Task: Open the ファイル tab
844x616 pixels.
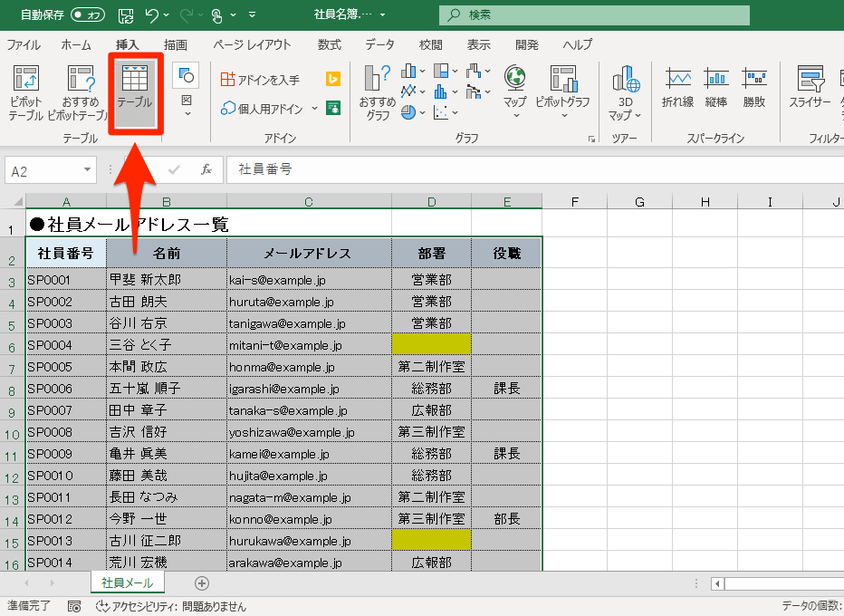Action: (24, 44)
